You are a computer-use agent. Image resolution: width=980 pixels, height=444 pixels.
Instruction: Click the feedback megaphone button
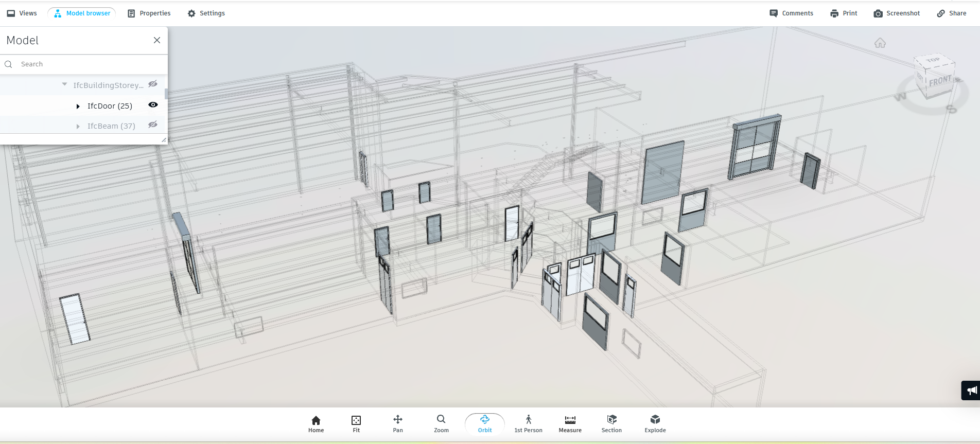[x=971, y=390]
